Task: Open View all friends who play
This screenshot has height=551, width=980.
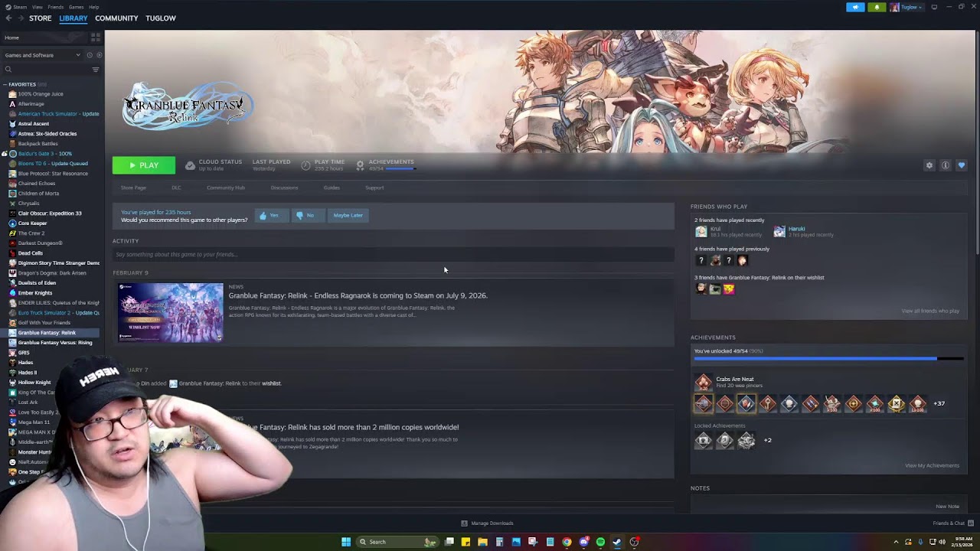Action: pyautogui.click(x=930, y=311)
